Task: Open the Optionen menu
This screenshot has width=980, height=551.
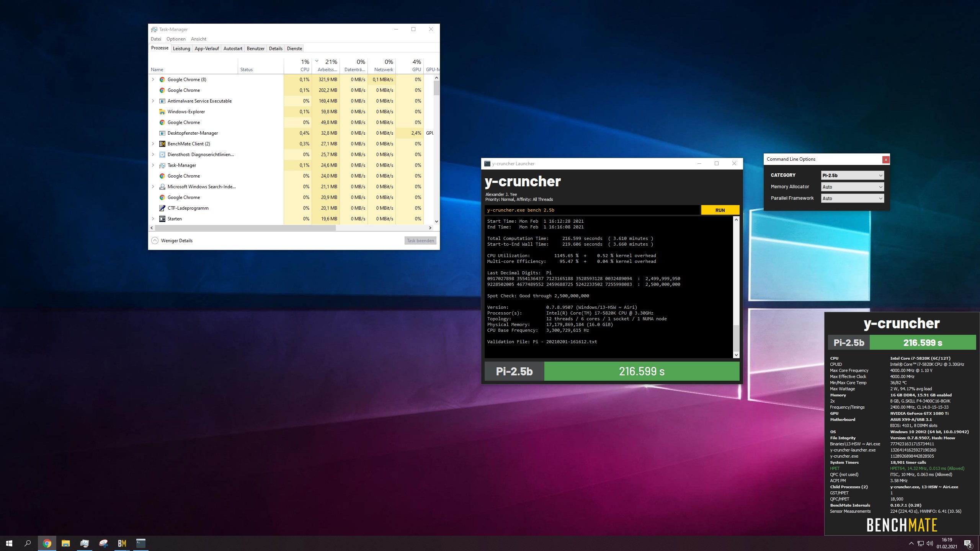Action: (x=176, y=39)
